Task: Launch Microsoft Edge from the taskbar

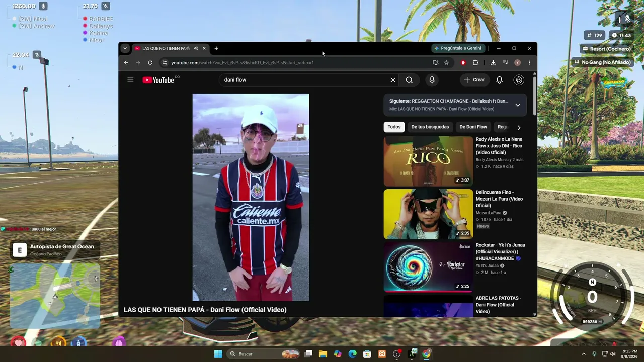Action: click(353, 354)
